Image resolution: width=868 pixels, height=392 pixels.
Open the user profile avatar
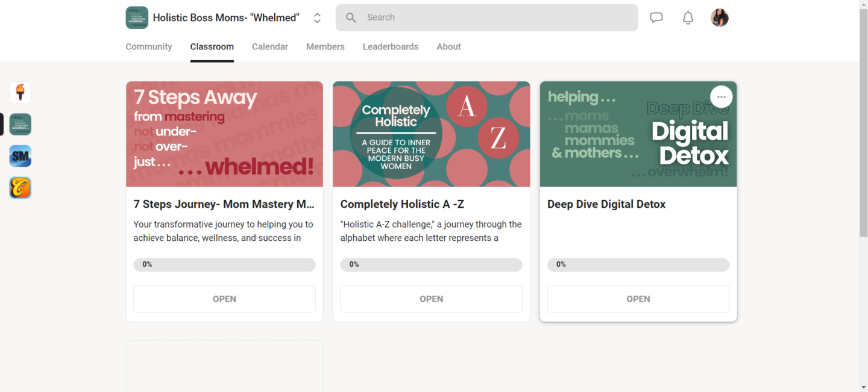(720, 17)
